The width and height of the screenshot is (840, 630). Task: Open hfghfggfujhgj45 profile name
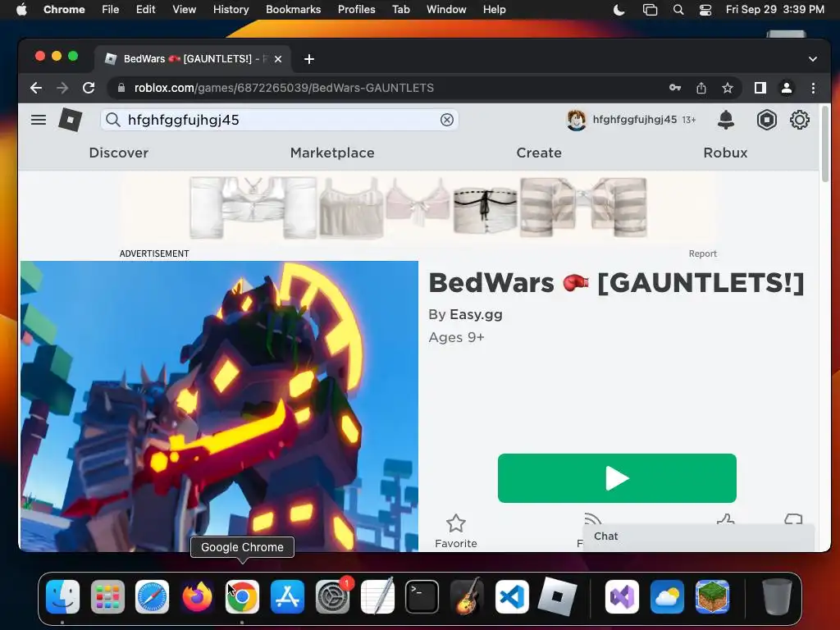pos(634,120)
